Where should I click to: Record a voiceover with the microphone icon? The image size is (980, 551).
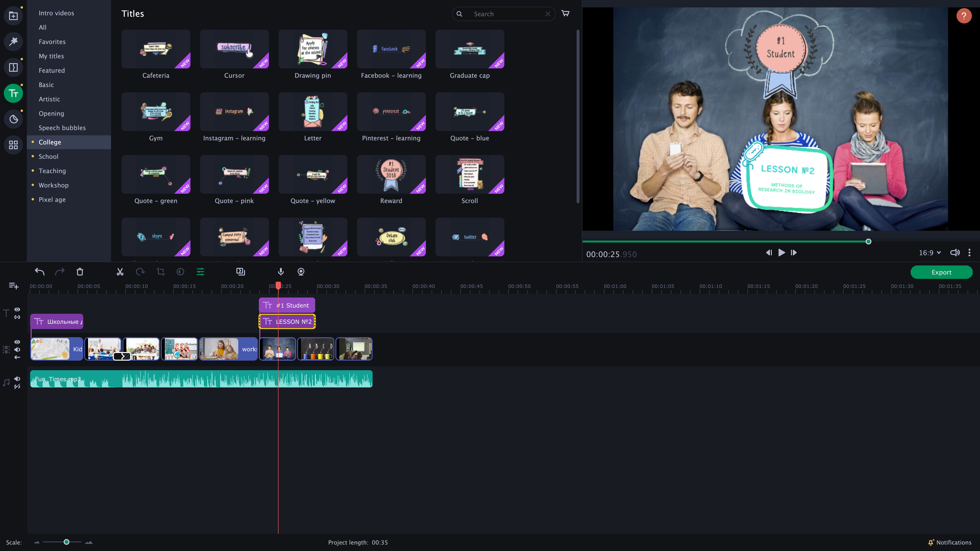click(281, 271)
